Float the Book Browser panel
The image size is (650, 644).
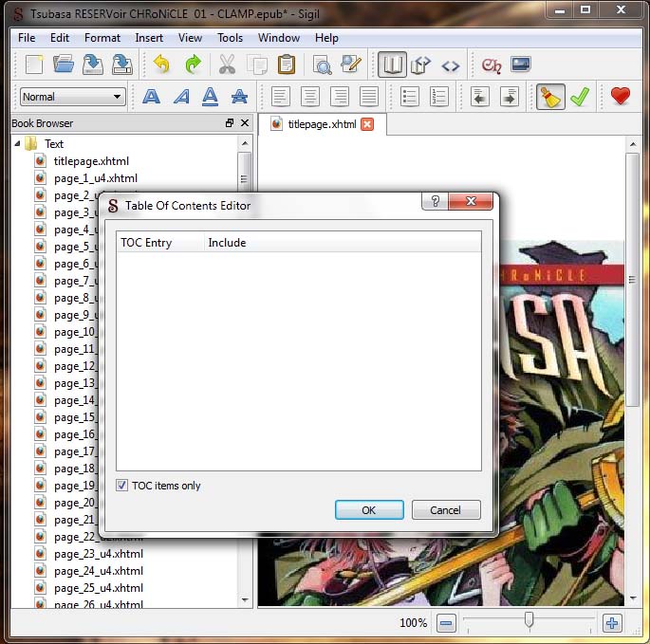pos(230,123)
